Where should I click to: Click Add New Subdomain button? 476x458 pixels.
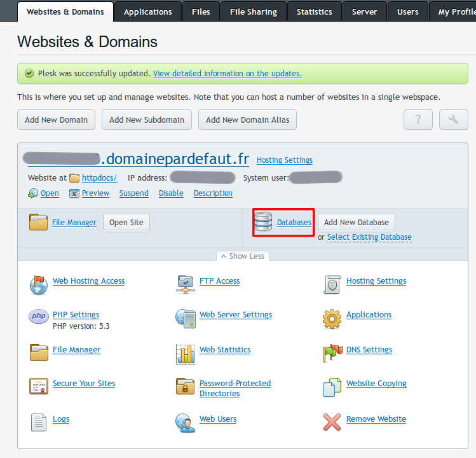tap(147, 120)
